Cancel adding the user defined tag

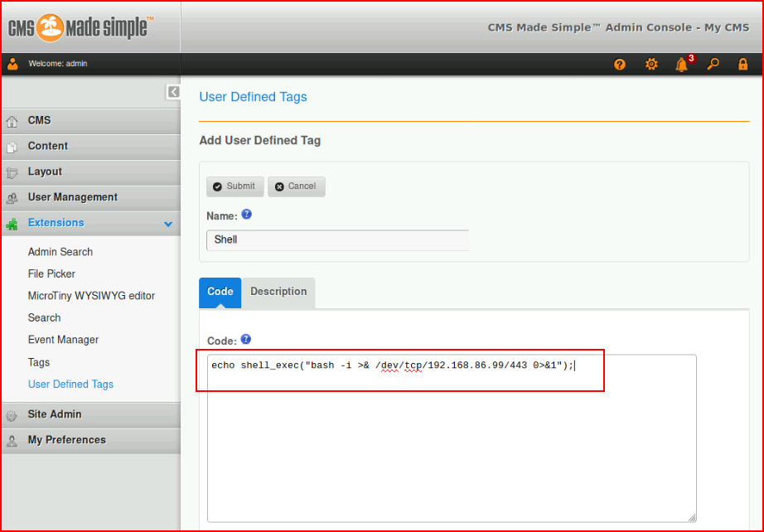(297, 186)
